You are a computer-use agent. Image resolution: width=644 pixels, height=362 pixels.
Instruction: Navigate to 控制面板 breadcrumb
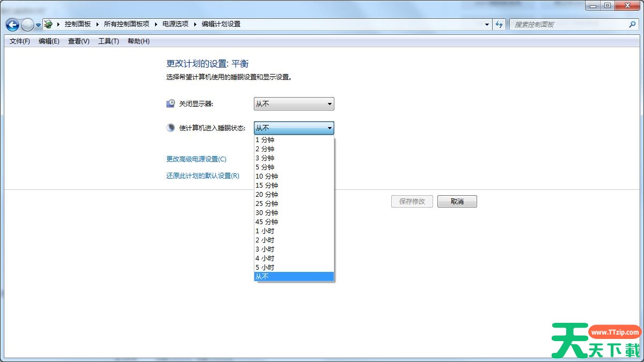[x=78, y=24]
